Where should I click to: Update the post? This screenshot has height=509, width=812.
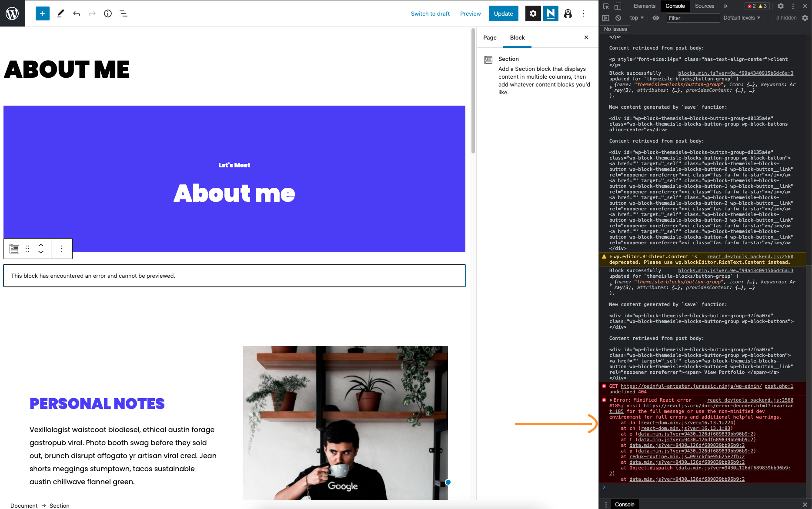[x=503, y=13]
